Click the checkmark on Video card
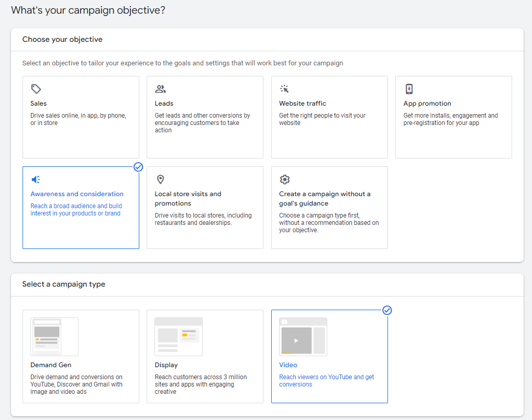The image size is (532, 420). [387, 310]
